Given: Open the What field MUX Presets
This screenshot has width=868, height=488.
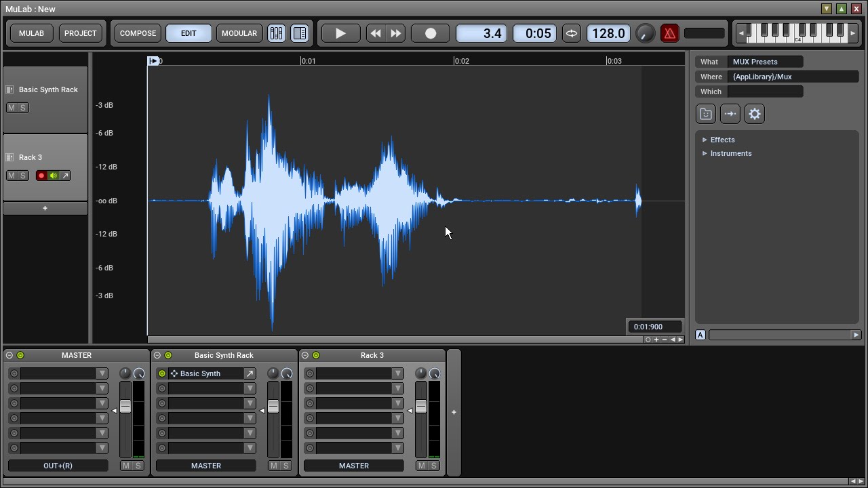Looking at the screenshot, I should [766, 62].
